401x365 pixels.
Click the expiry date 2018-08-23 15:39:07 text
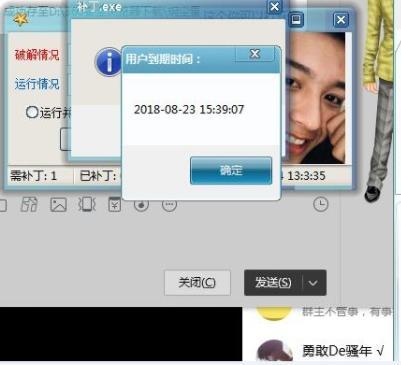click(x=189, y=109)
